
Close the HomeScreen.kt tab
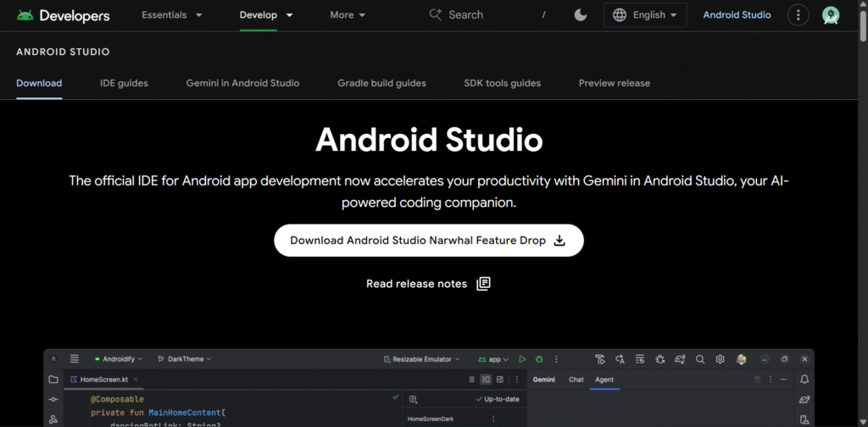point(136,380)
